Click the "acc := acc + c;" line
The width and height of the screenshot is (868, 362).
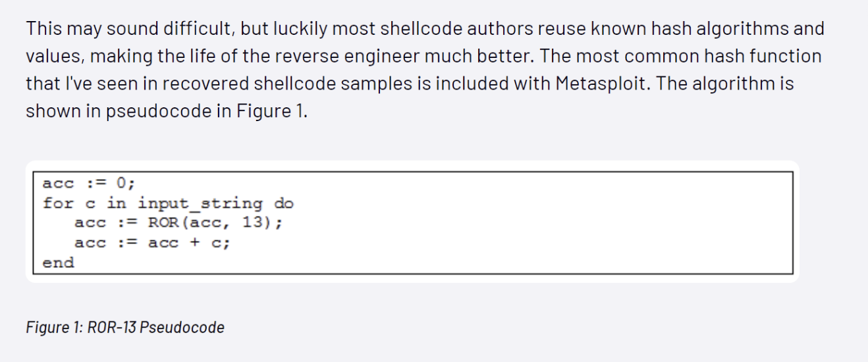tap(153, 242)
